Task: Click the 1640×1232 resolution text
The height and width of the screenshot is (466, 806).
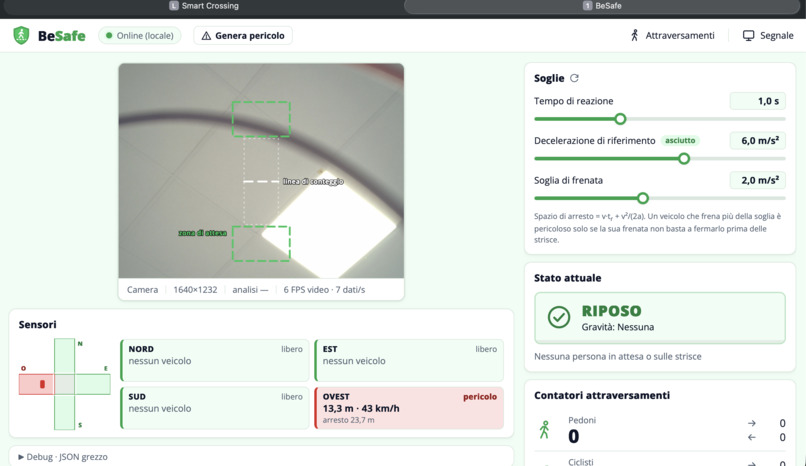Action: pos(195,290)
